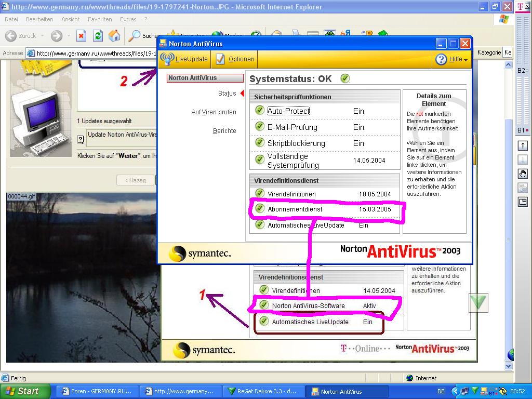Open the Kategorie combo box

click(507, 52)
